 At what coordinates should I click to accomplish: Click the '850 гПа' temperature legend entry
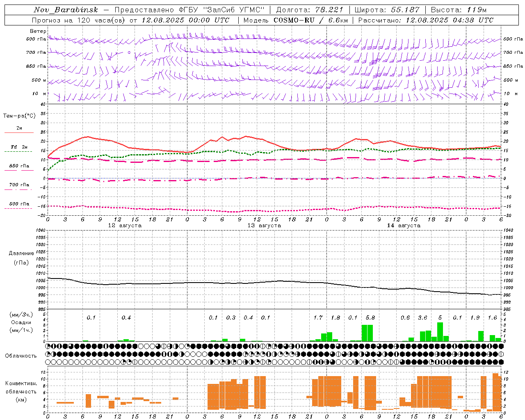pos(19,166)
